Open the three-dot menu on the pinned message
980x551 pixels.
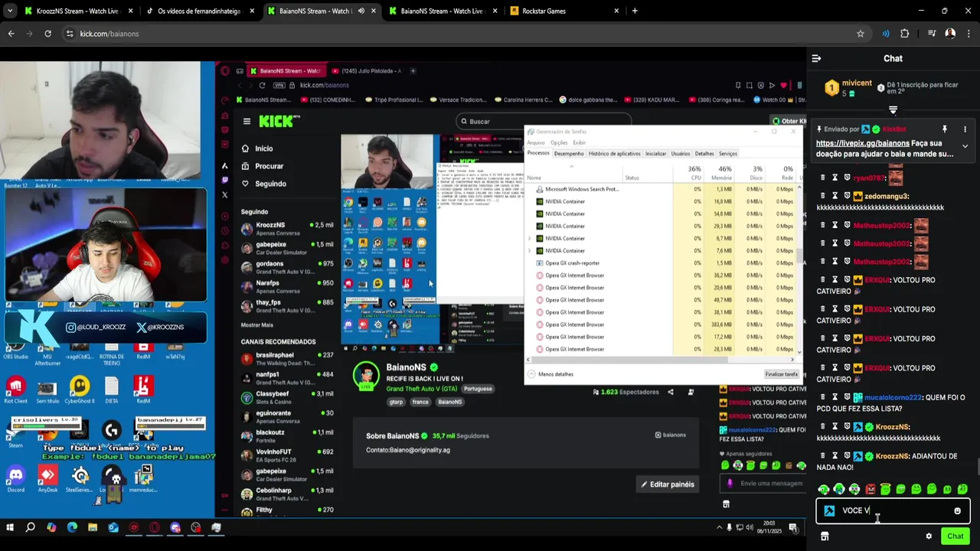[x=965, y=129]
